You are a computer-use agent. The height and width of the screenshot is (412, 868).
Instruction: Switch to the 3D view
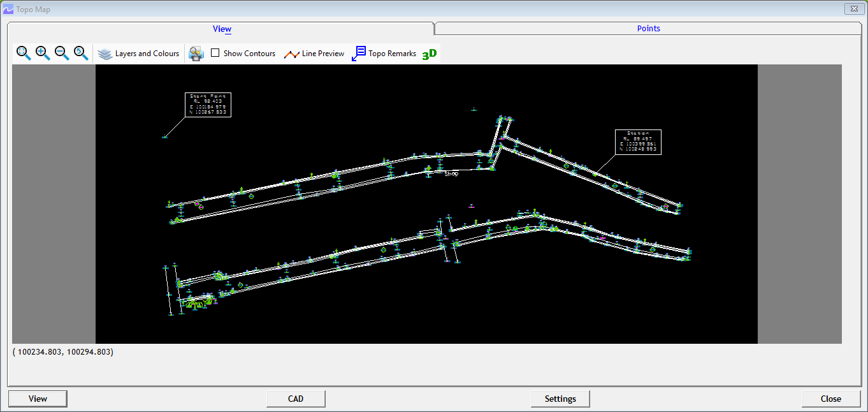coord(428,54)
